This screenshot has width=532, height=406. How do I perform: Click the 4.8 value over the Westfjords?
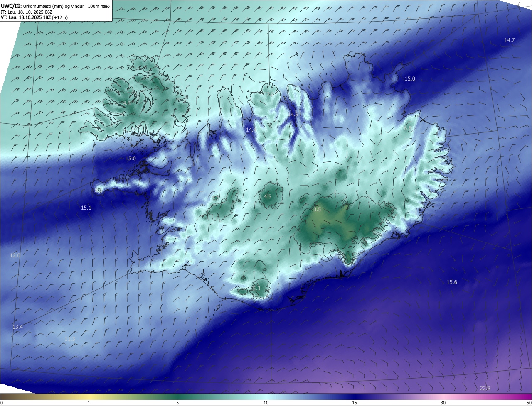(x=127, y=103)
